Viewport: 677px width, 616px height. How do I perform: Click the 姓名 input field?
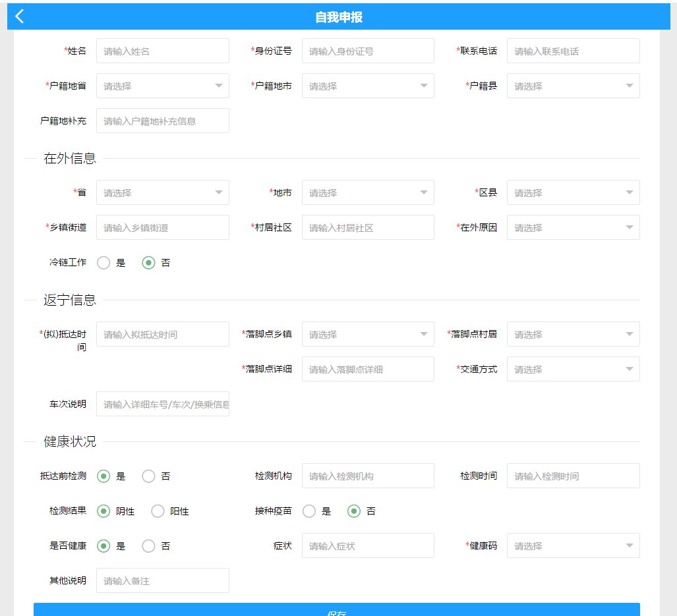(162, 51)
